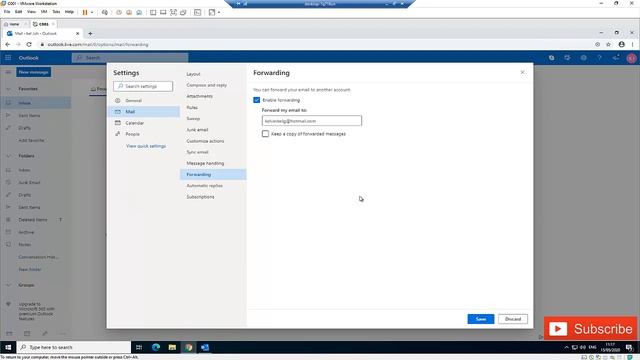Open VMware Edit menu
This screenshot has width=640, height=360.
[18, 12]
